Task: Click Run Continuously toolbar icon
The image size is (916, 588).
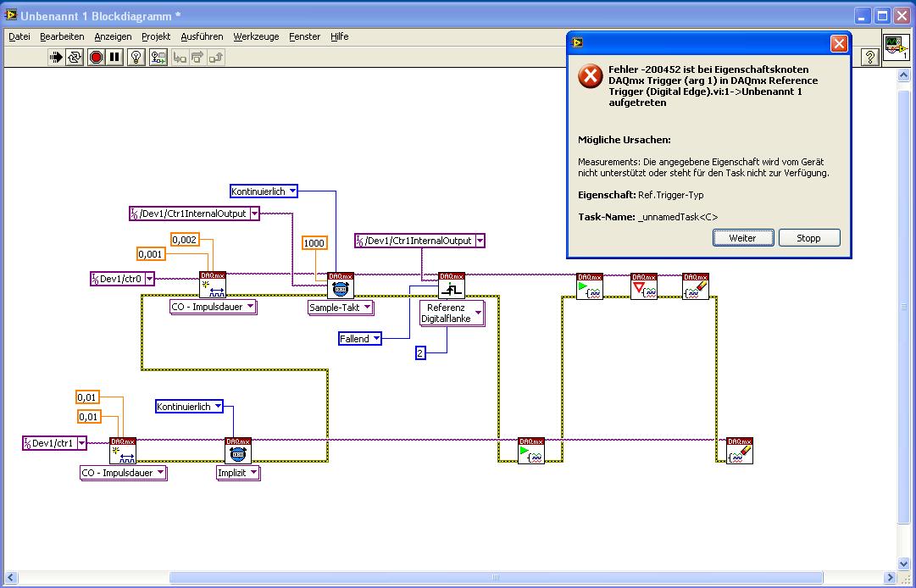Action: [x=75, y=58]
